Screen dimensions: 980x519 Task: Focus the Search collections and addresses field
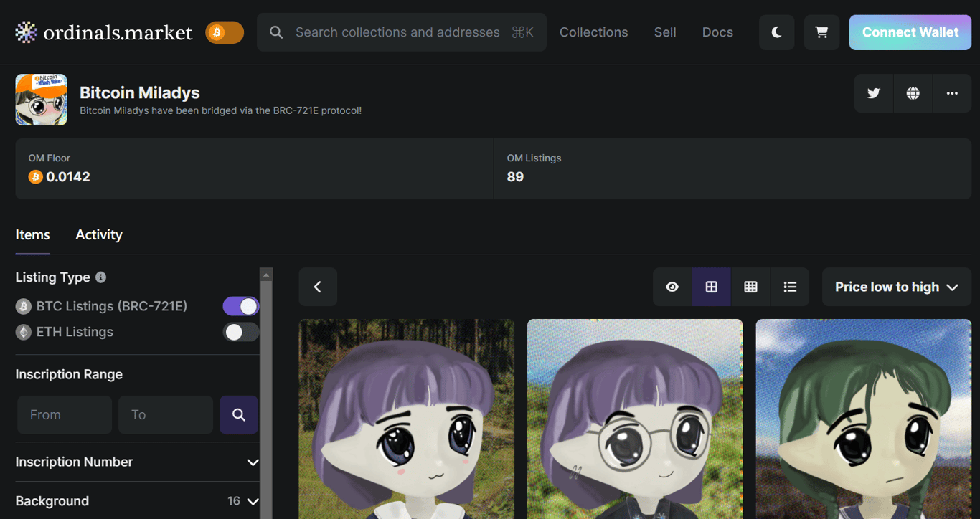[x=402, y=32]
